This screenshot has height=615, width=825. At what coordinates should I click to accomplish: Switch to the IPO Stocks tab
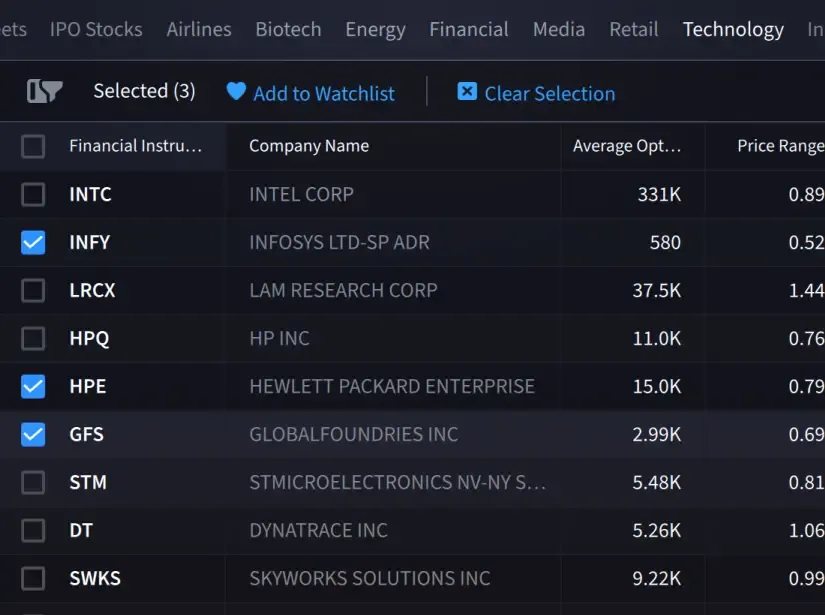pyautogui.click(x=96, y=29)
